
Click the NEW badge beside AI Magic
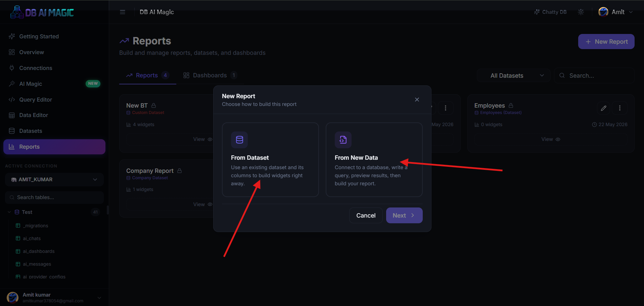[x=93, y=83]
